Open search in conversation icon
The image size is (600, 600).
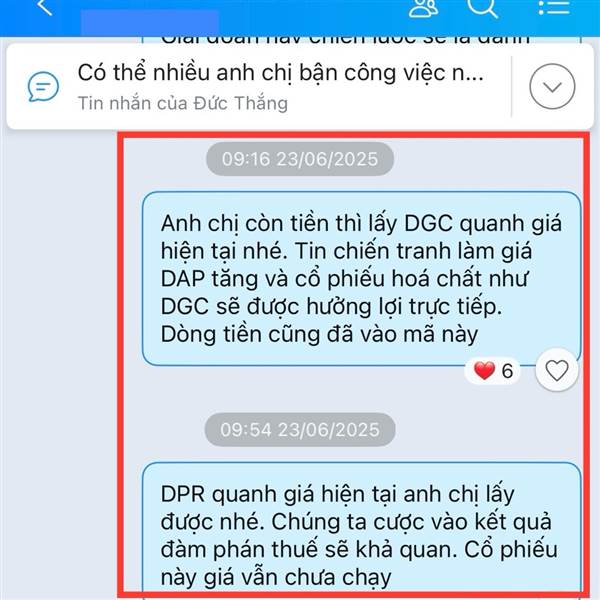click(483, 8)
